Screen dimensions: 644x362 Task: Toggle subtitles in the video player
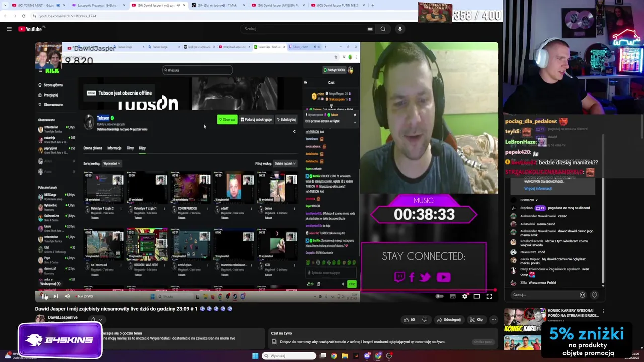click(x=453, y=296)
